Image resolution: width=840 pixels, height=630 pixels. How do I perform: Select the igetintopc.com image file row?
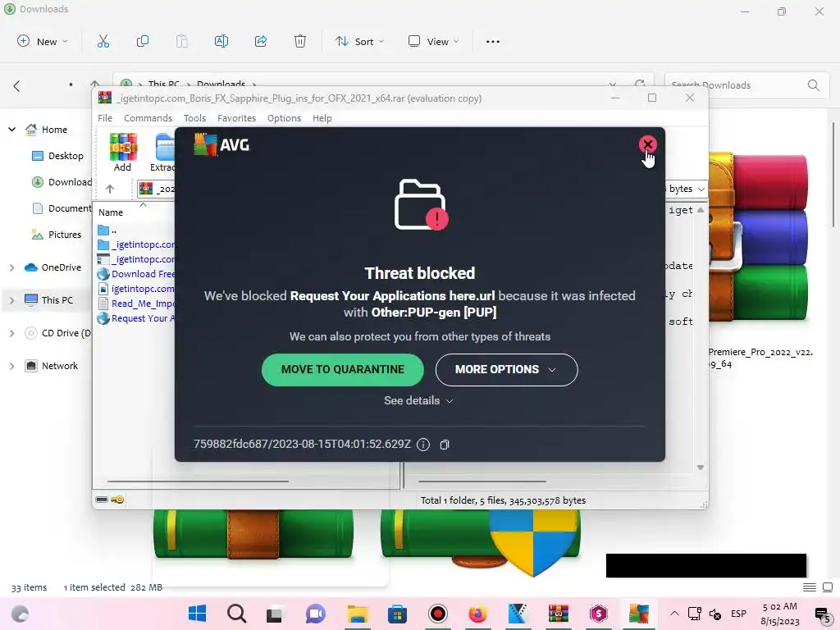tap(136, 289)
